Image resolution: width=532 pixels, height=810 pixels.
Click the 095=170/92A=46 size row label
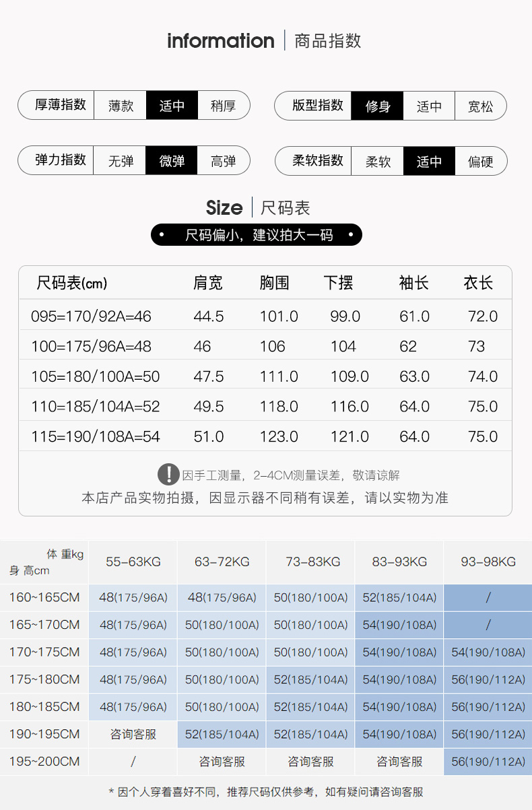(91, 316)
